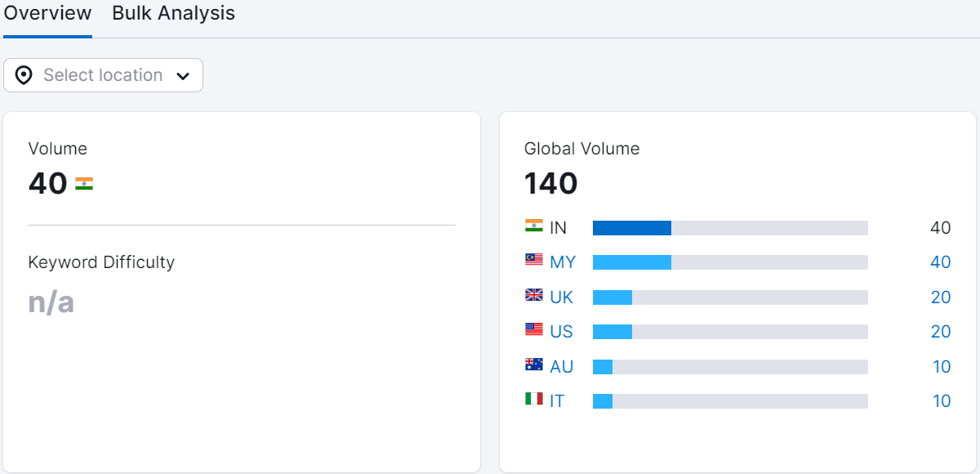Select the Overview tab
The height and width of the screenshot is (474, 980).
point(47,13)
